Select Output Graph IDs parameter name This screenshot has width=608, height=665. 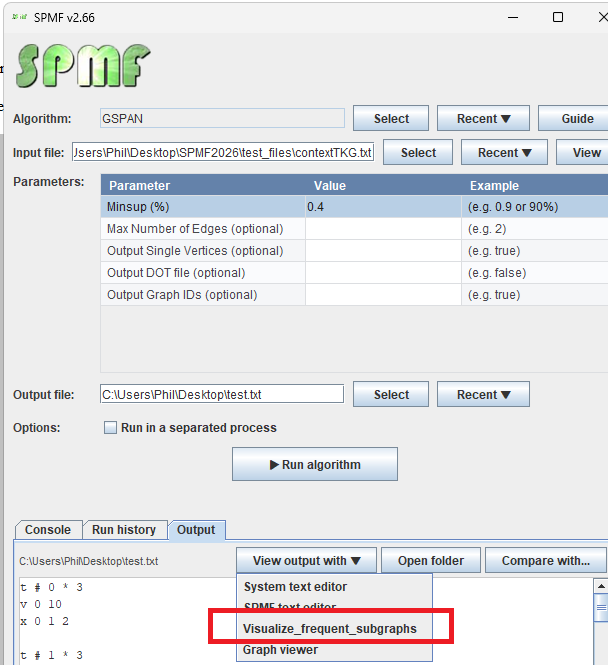[x=182, y=295]
